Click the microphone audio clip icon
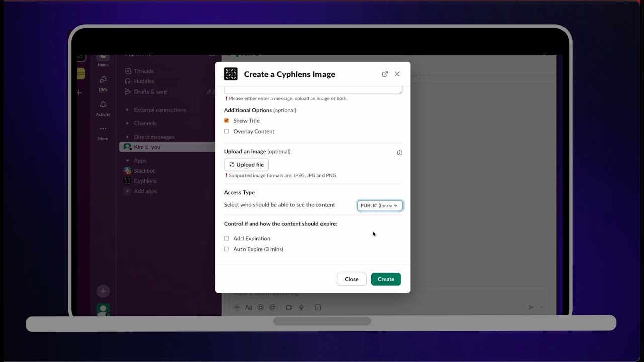Viewport: 644px width, 362px height. pyautogui.click(x=301, y=307)
